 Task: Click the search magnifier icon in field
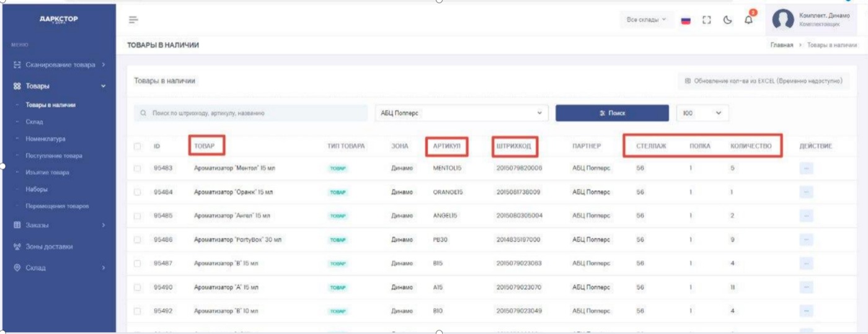pos(143,113)
